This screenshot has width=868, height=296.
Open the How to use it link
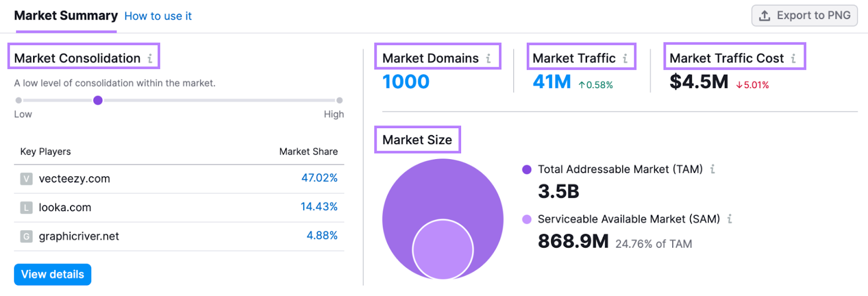tap(158, 16)
